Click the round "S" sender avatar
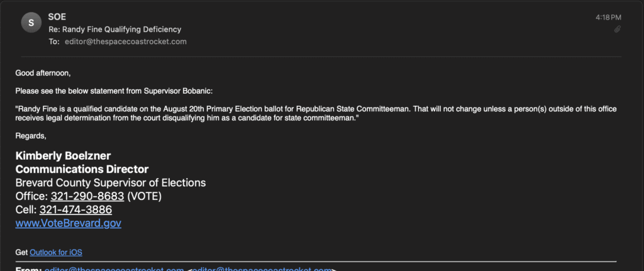 [31, 23]
